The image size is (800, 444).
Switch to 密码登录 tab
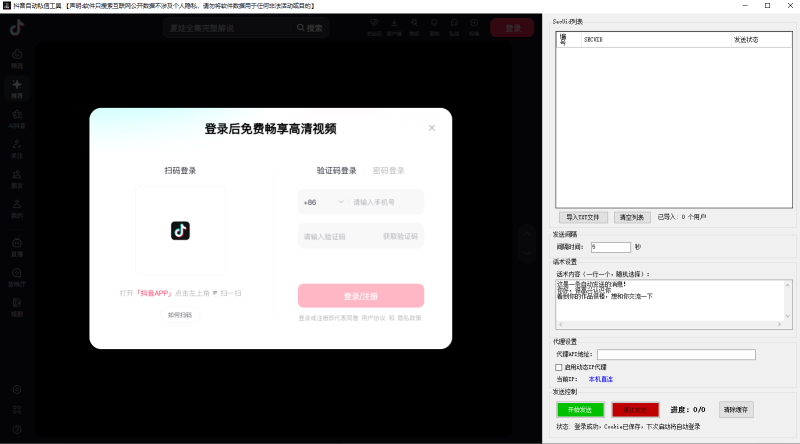388,170
